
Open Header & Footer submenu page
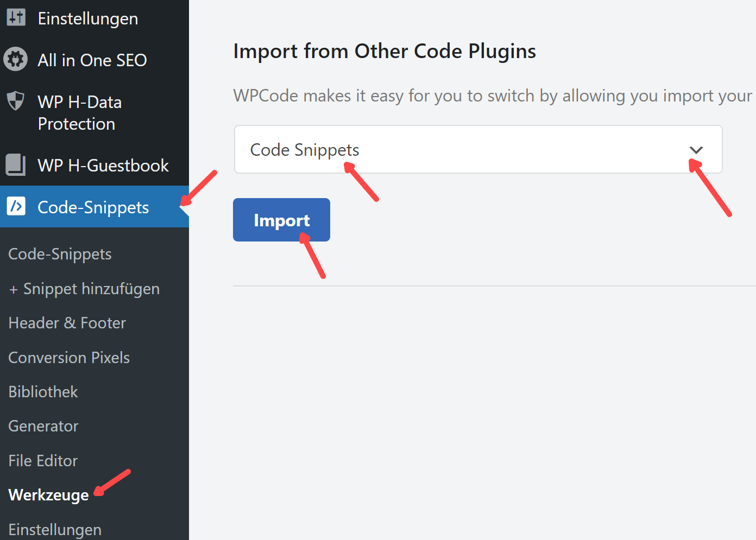pyautogui.click(x=67, y=323)
